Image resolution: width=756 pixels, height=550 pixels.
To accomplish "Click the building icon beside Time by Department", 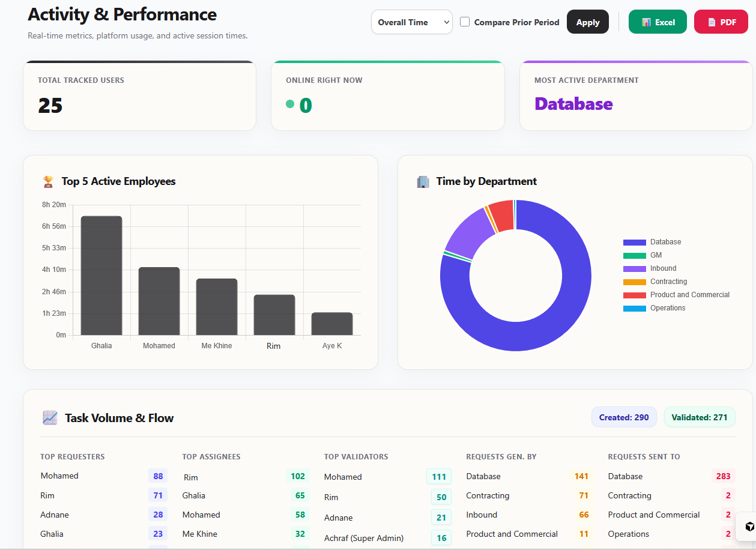I will click(x=423, y=181).
